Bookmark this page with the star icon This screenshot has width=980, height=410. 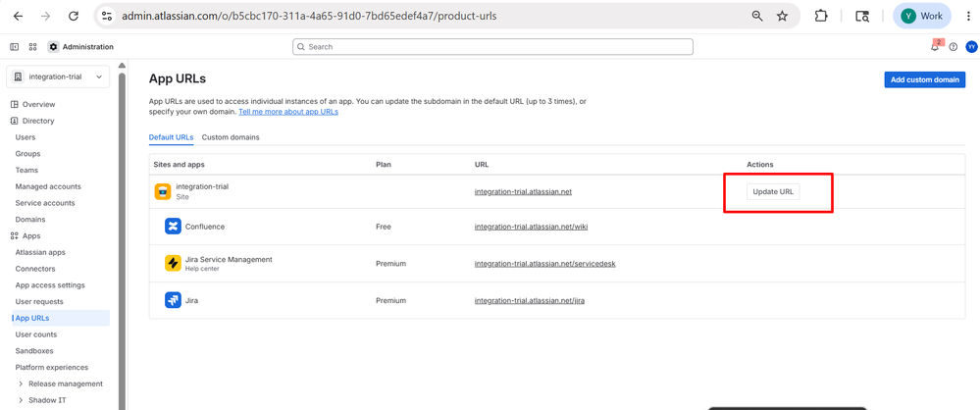click(782, 17)
